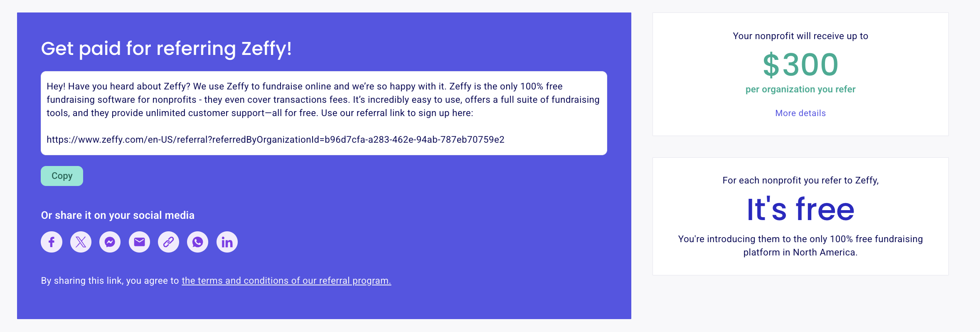980x332 pixels.
Task: Click the "It's free" headline
Action: (800, 209)
